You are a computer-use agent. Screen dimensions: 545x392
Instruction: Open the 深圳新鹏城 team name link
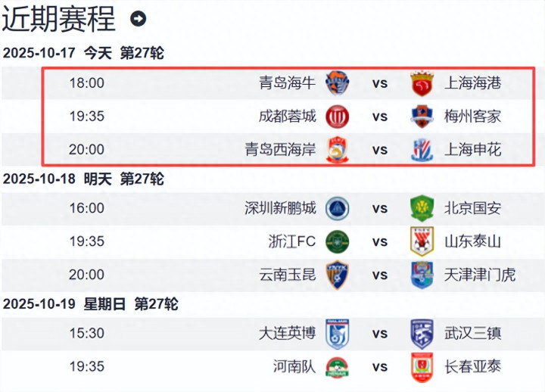coord(280,208)
